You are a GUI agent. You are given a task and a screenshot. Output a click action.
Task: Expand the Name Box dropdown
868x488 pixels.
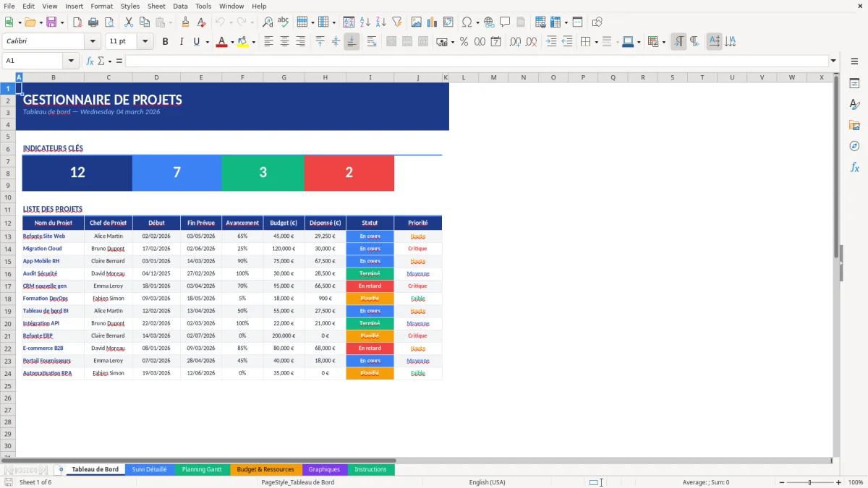[72, 61]
